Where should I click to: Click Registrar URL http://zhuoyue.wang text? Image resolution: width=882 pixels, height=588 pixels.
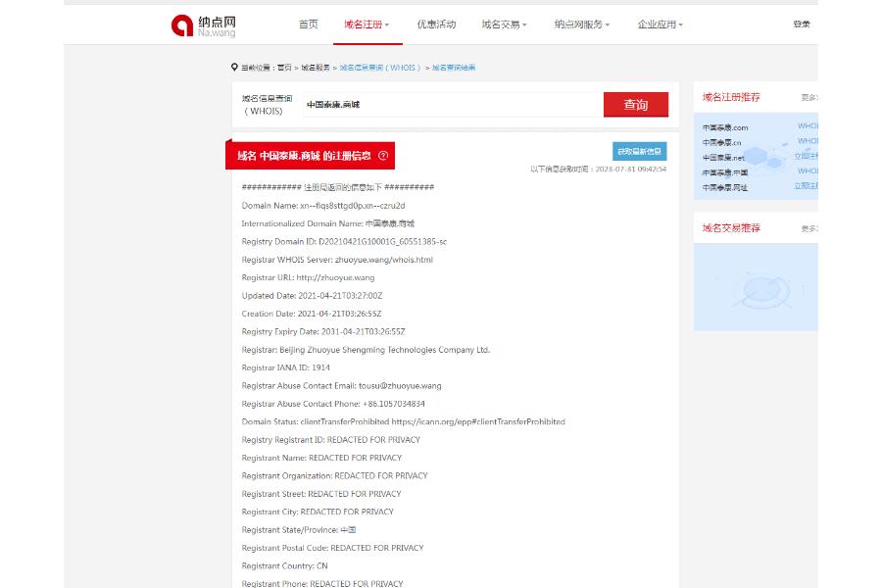tap(308, 277)
